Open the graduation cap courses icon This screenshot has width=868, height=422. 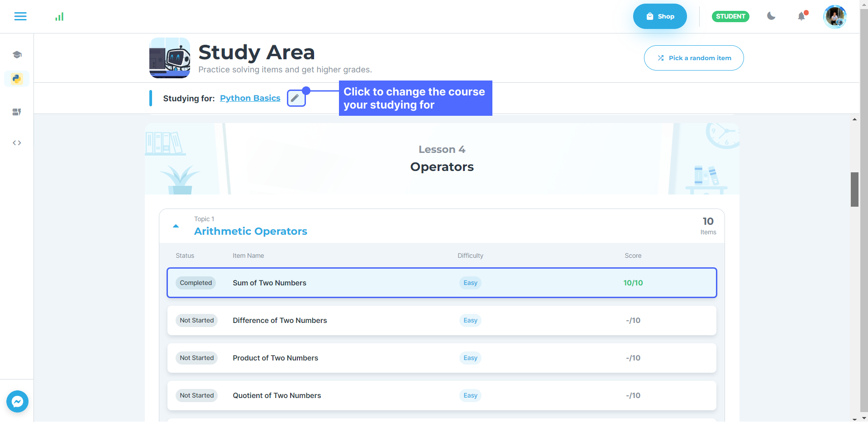pyautogui.click(x=17, y=55)
